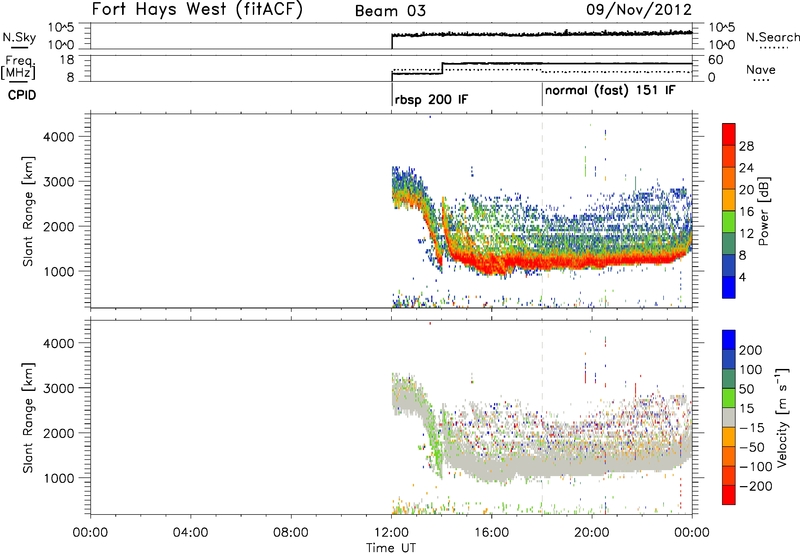
Task: Click the '10^5' label on the left noise axis
Action: coord(61,28)
